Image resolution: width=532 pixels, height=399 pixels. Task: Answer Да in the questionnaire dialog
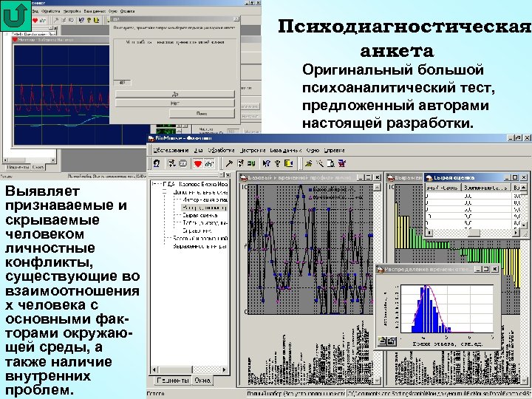tap(174, 94)
